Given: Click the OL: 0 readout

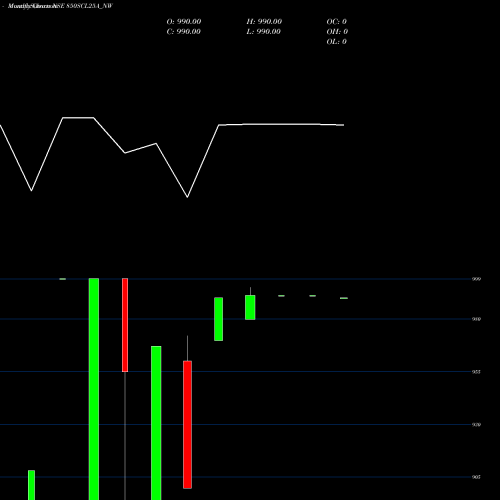Looking at the screenshot, I should 337,42.
